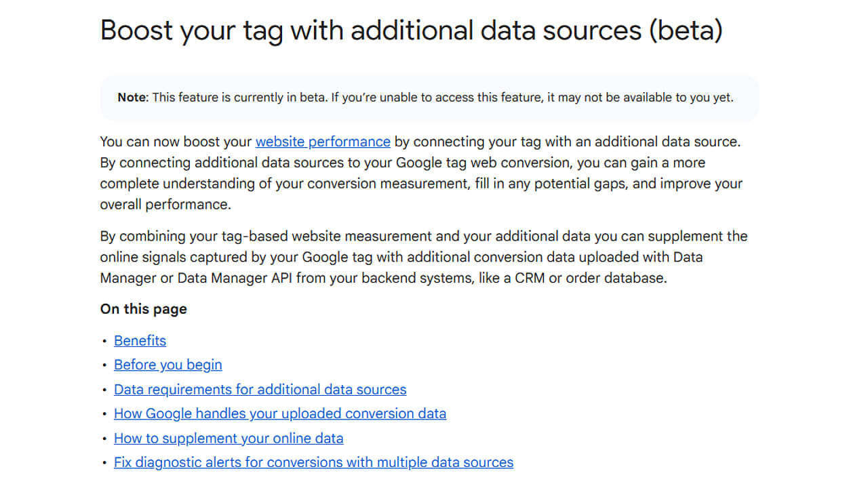This screenshot has width=868, height=488.
Task: Click the paragraph starting You can now boost
Action: [x=422, y=173]
